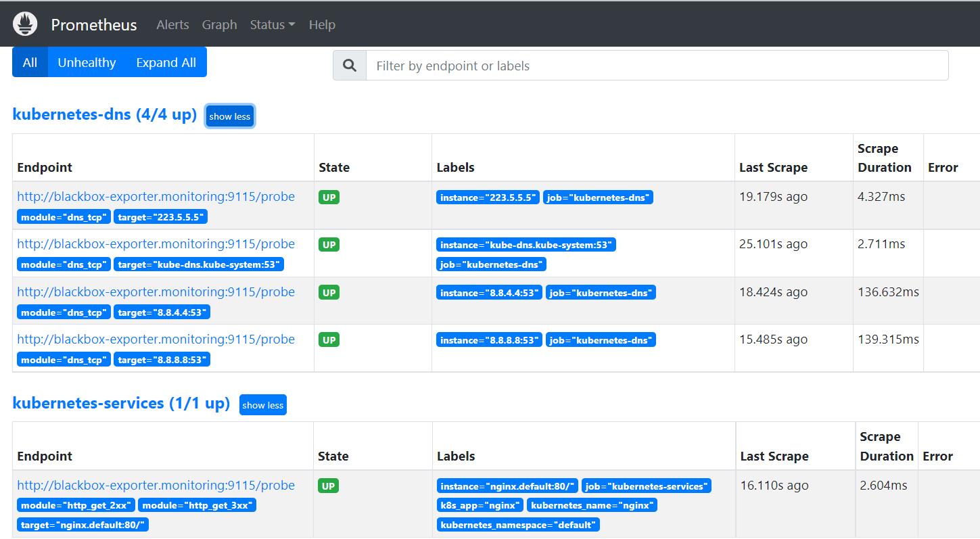Click Expand All button
Image resolution: width=980 pixels, height=539 pixels.
coord(166,62)
